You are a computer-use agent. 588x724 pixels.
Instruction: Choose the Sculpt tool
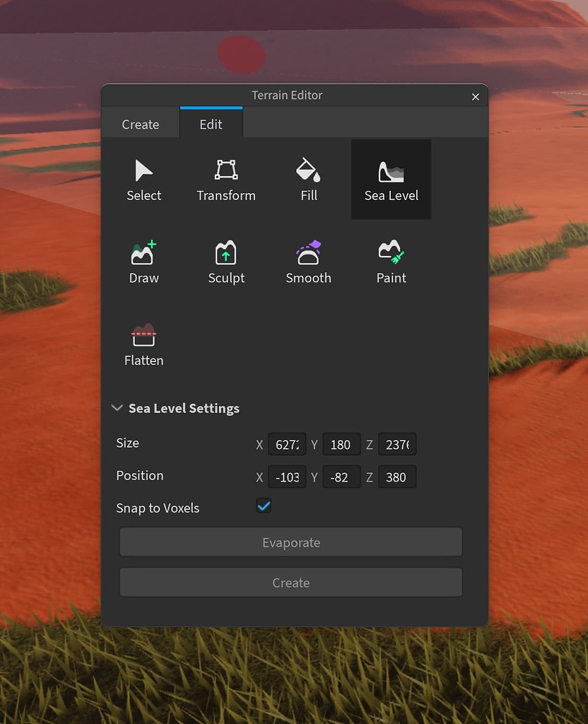[x=226, y=260]
